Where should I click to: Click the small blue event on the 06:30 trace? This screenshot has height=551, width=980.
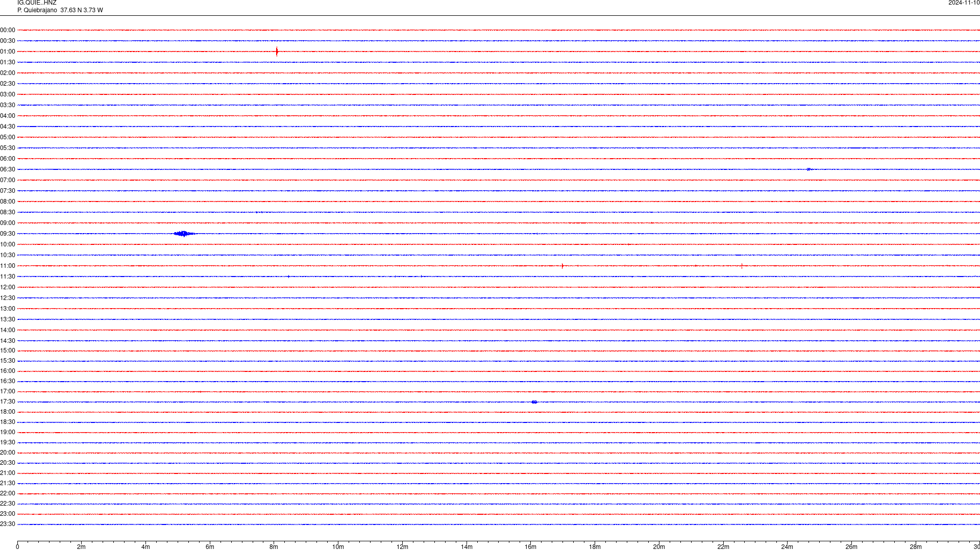[810, 169]
